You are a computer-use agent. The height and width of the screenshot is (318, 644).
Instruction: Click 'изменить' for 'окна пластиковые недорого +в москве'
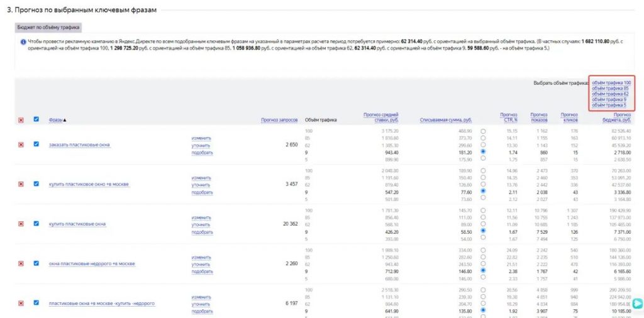coord(201,257)
